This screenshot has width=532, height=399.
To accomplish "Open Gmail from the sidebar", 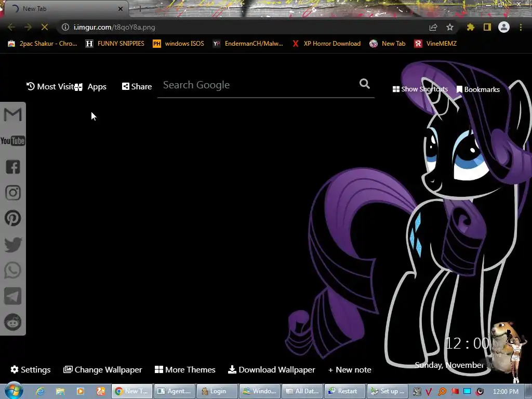I will (12, 115).
